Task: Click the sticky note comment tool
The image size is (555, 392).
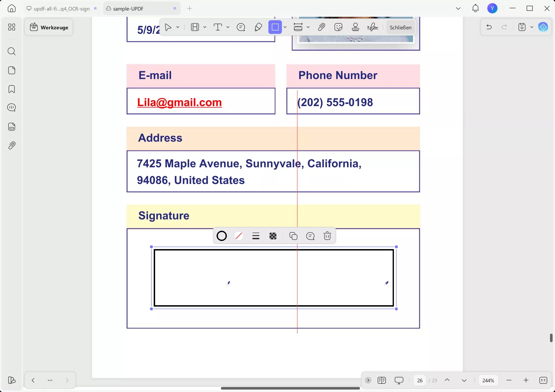Action: pos(241,27)
